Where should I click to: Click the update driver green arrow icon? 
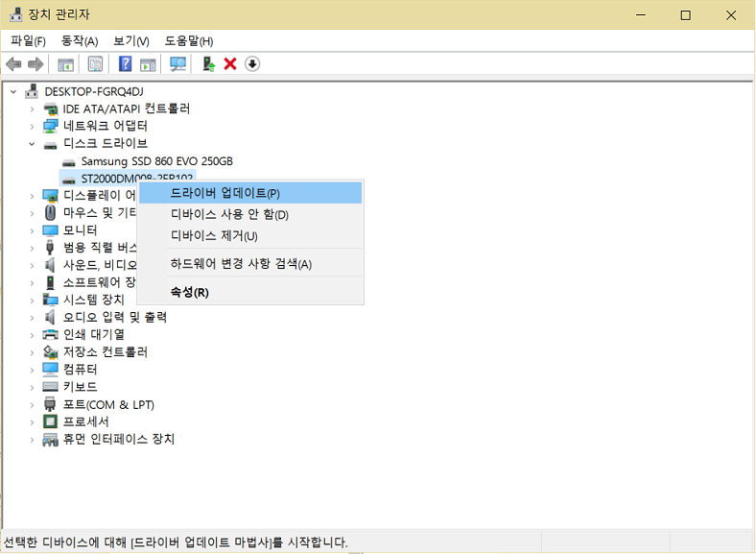208,63
